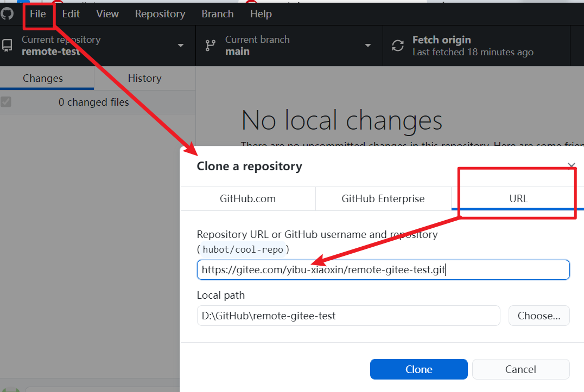
Task: Open the Help menu
Action: [261, 14]
